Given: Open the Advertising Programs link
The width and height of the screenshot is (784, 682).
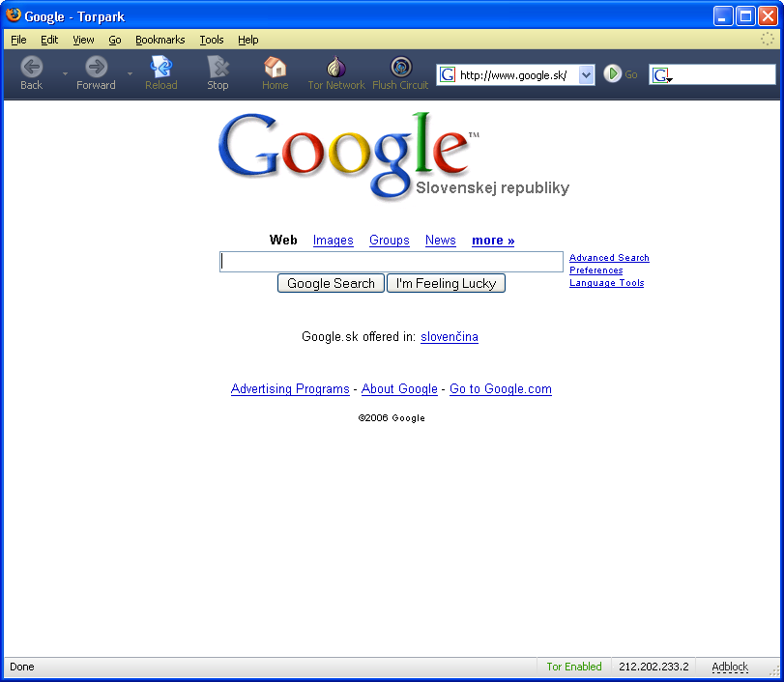Looking at the screenshot, I should tap(290, 388).
